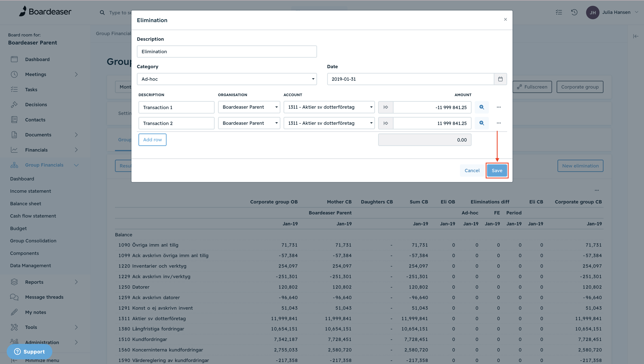Open Data Management in sidebar

pyautogui.click(x=30, y=265)
